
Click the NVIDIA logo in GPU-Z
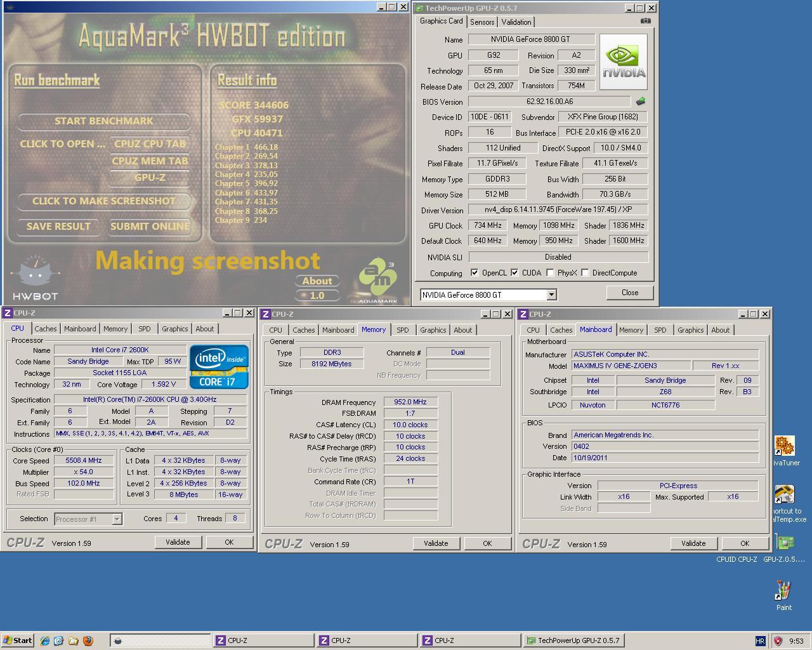[x=624, y=62]
